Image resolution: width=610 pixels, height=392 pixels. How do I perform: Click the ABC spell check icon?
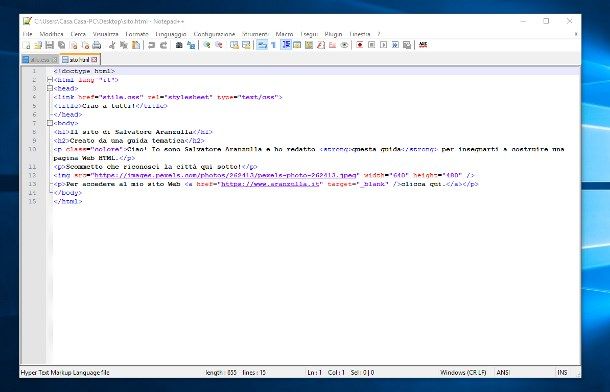coord(423,45)
